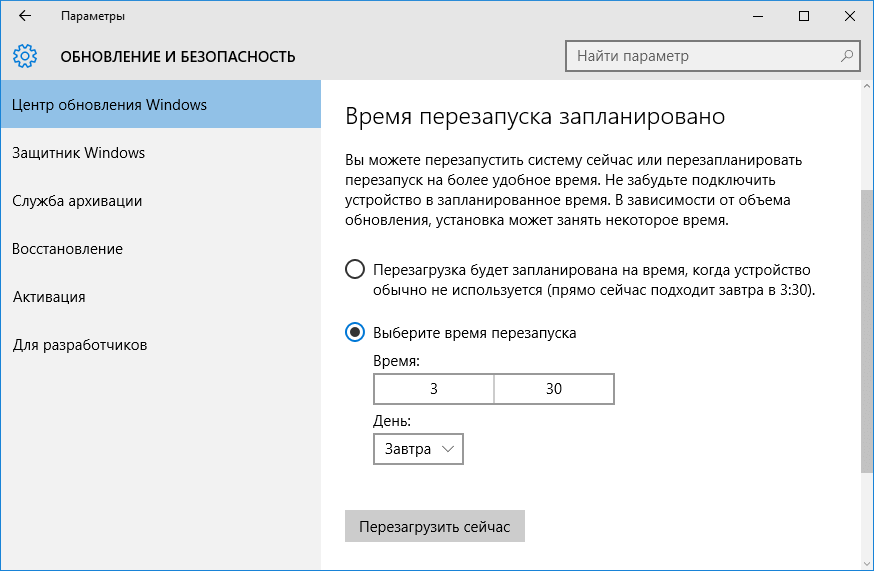Image resolution: width=874 pixels, height=571 pixels.
Task: Maximize the Параметры window
Action: point(804,17)
